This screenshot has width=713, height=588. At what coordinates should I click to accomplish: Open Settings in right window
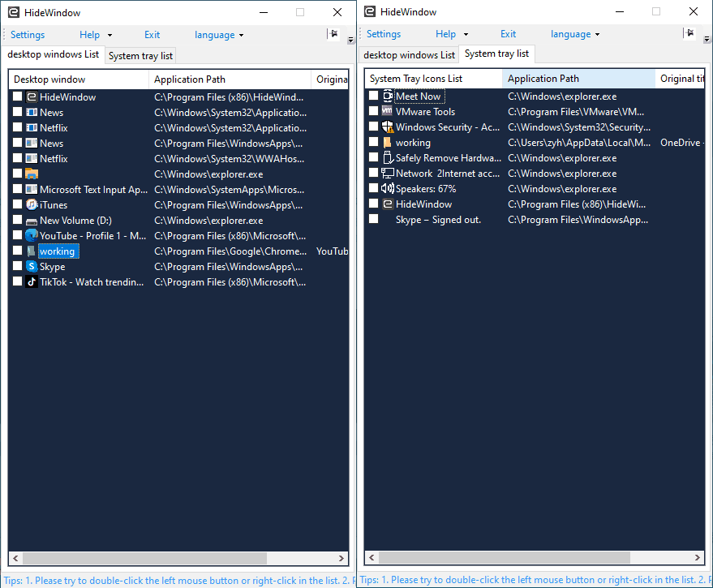click(x=384, y=33)
